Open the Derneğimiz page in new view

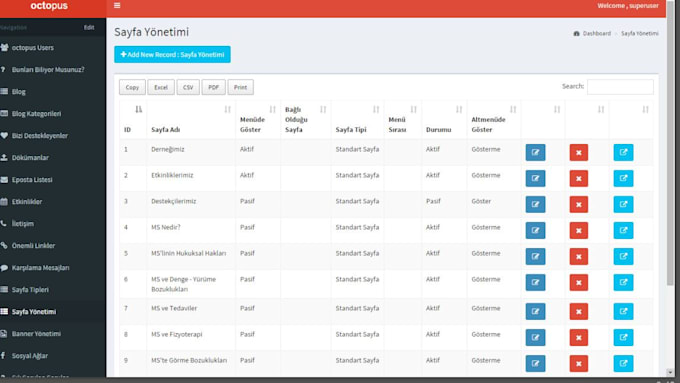tap(623, 152)
